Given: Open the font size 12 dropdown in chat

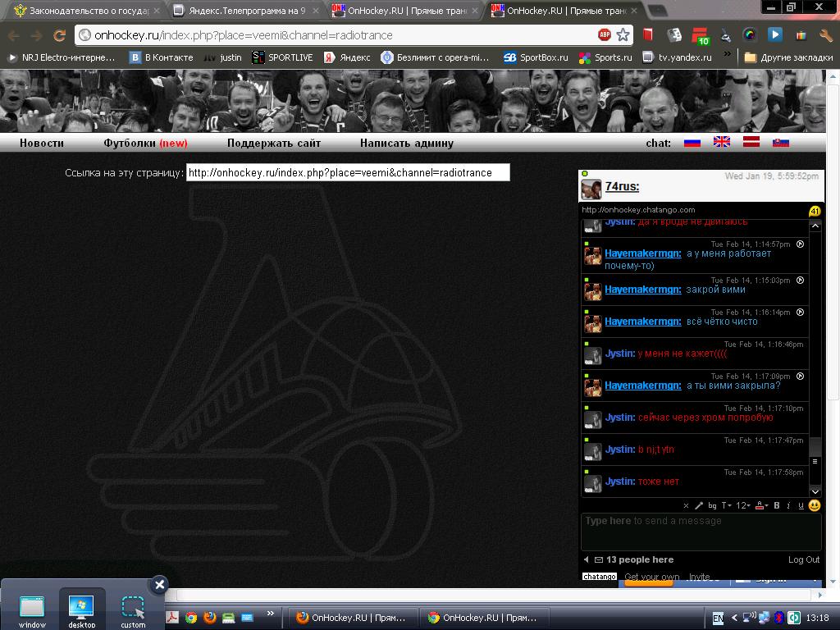Looking at the screenshot, I should [743, 505].
